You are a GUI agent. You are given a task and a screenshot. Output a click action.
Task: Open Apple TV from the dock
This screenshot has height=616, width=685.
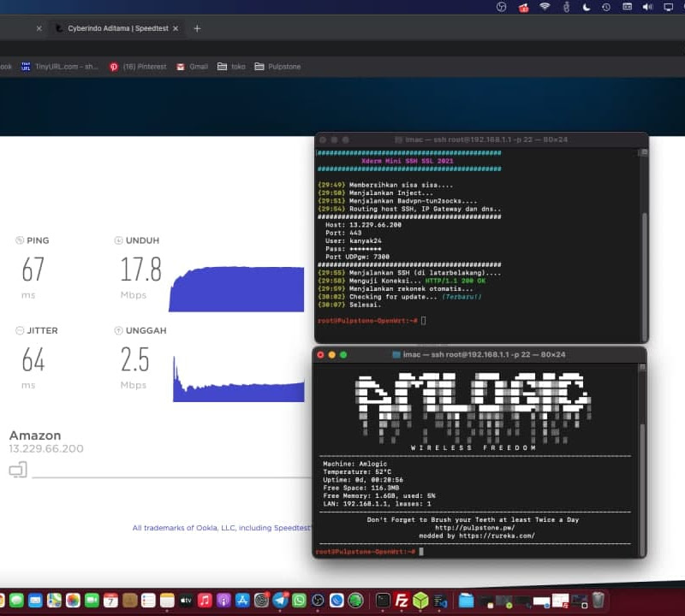[x=186, y=601]
